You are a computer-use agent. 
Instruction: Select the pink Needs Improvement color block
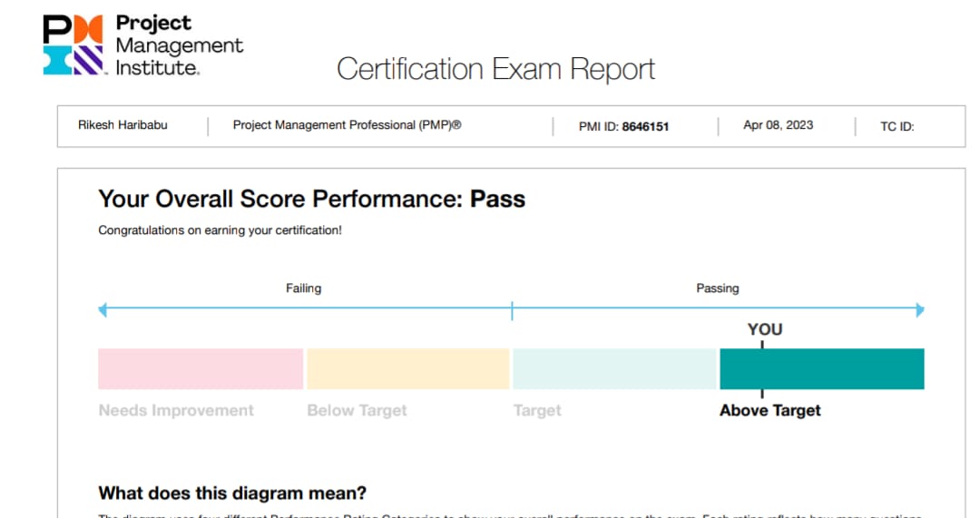click(x=201, y=368)
